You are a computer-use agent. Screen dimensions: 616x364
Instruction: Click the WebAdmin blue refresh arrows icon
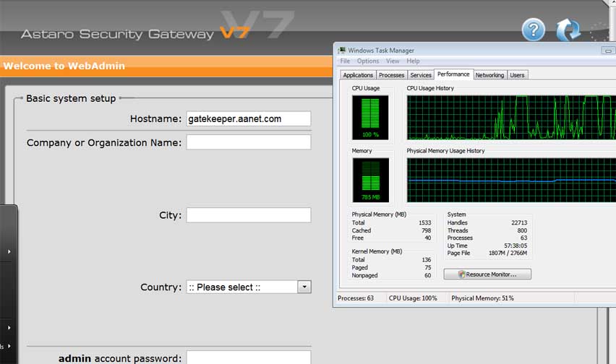[568, 30]
